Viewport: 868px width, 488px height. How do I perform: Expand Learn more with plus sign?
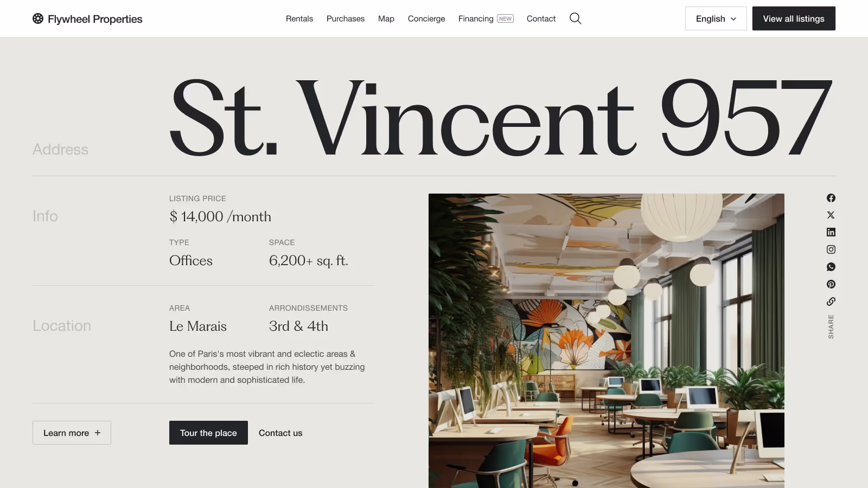72,433
